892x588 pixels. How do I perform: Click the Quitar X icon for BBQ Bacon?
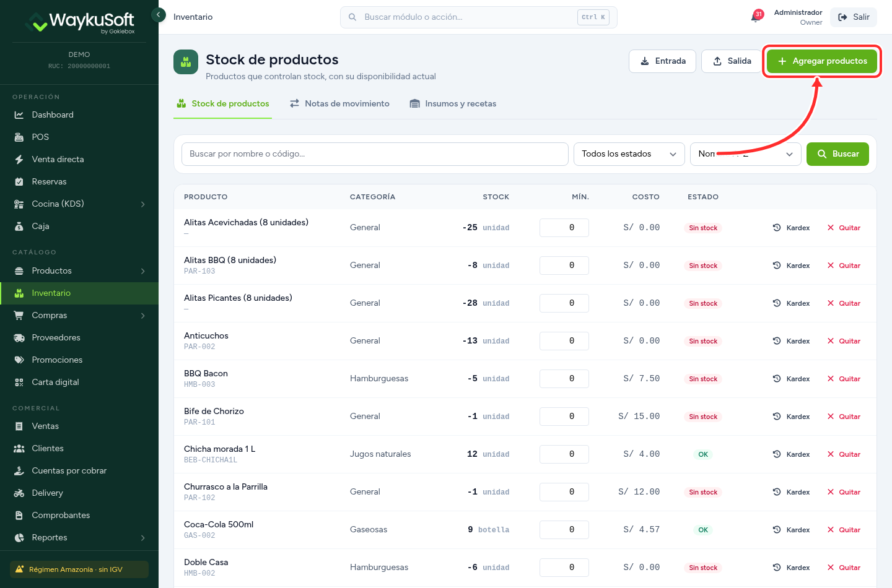831,379
